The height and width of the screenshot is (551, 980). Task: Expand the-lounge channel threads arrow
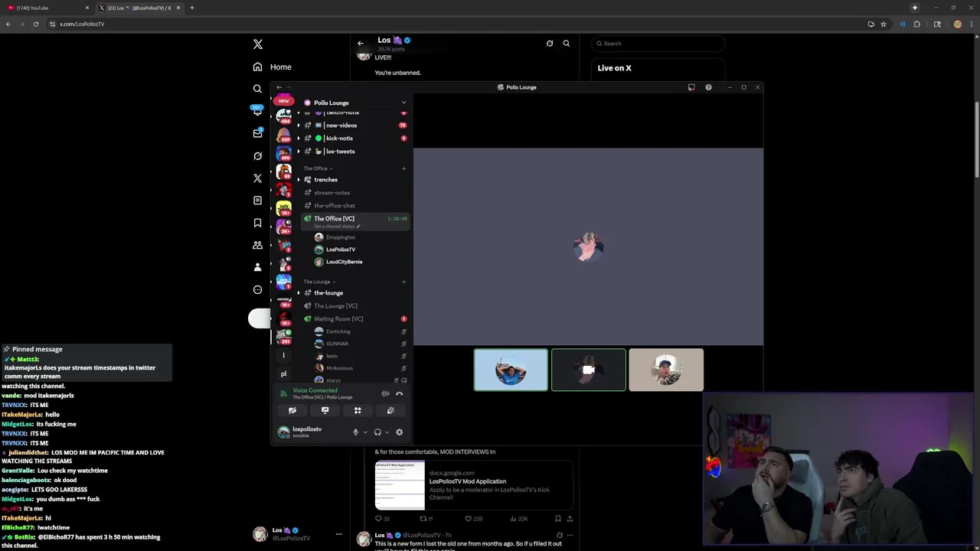[x=299, y=293]
